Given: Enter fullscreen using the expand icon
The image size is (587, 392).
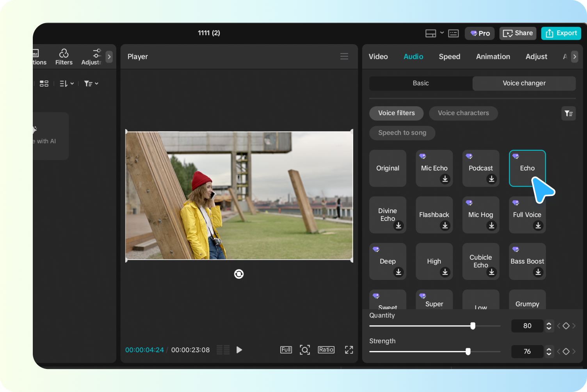Looking at the screenshot, I should [349, 349].
